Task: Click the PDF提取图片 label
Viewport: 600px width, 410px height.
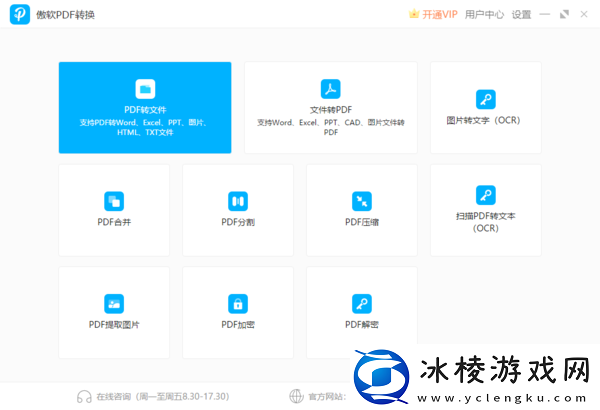Action: (x=114, y=325)
